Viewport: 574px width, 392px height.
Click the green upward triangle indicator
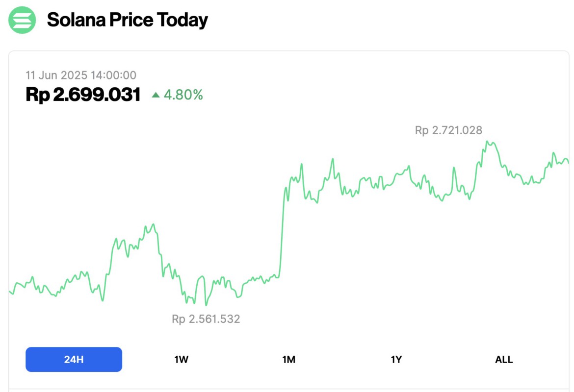[x=155, y=95]
